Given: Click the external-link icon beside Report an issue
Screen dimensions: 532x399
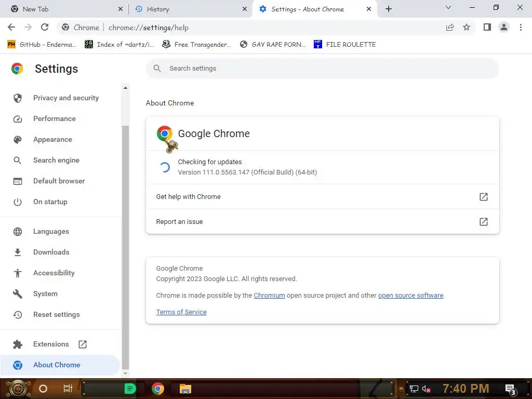Looking at the screenshot, I should [484, 221].
